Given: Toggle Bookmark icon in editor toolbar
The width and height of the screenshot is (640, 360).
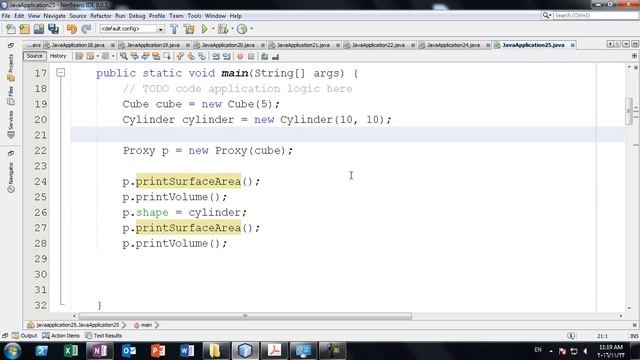Looking at the screenshot, I should tap(202, 56).
